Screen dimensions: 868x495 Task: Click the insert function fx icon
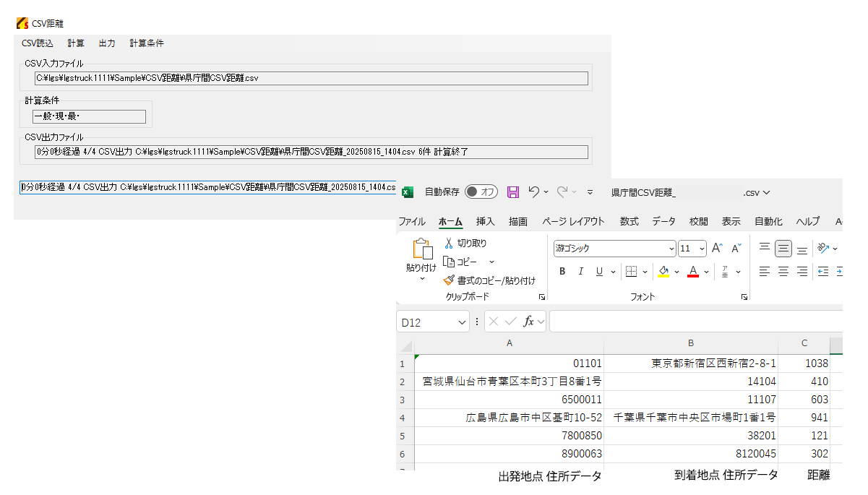[529, 322]
